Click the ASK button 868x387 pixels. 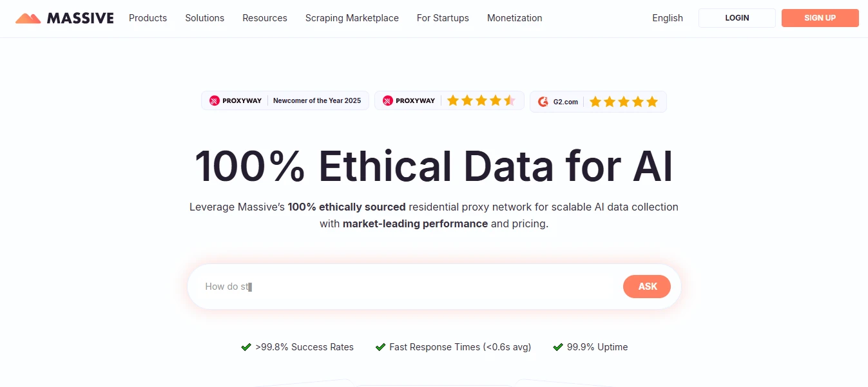point(646,286)
